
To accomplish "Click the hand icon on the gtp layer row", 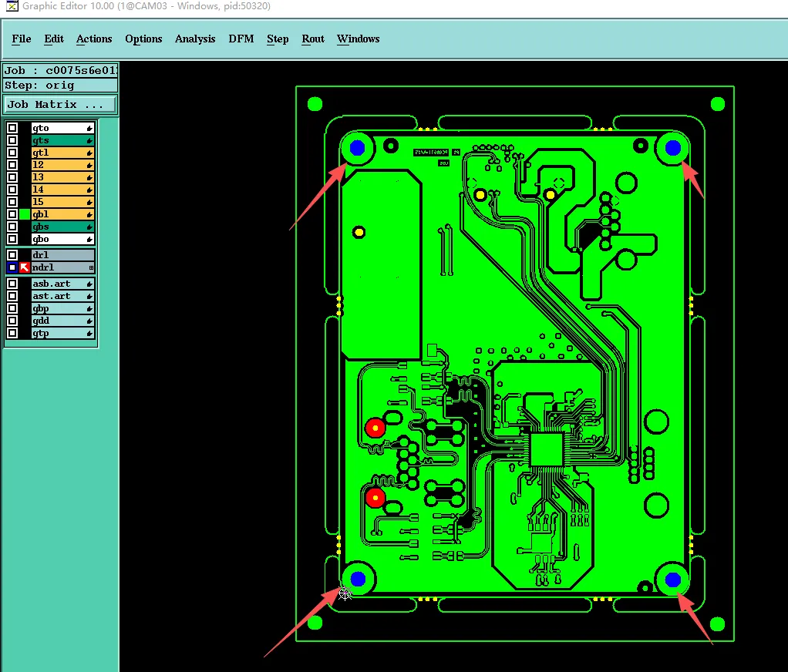I will tap(89, 333).
